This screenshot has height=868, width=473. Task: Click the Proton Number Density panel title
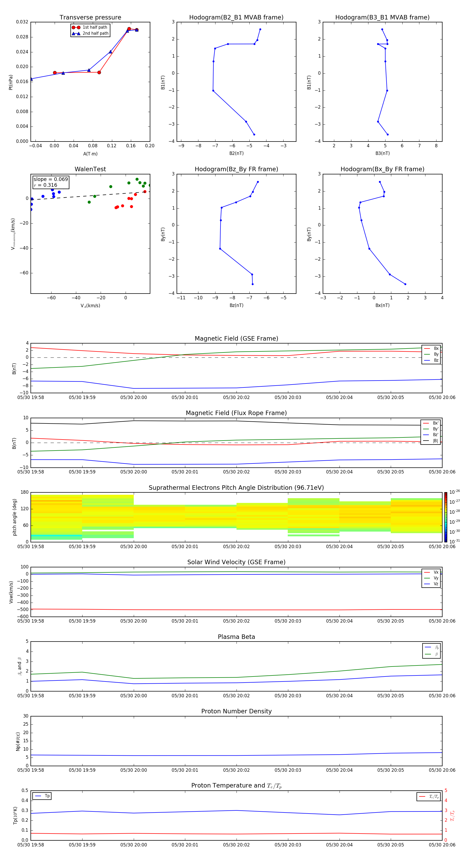tap(236, 711)
